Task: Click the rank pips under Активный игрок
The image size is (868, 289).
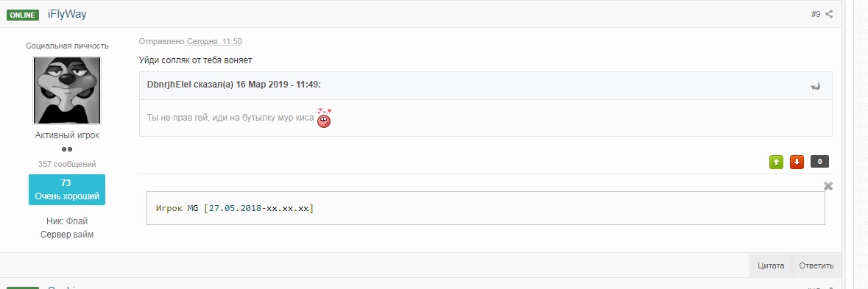Action: (x=67, y=150)
